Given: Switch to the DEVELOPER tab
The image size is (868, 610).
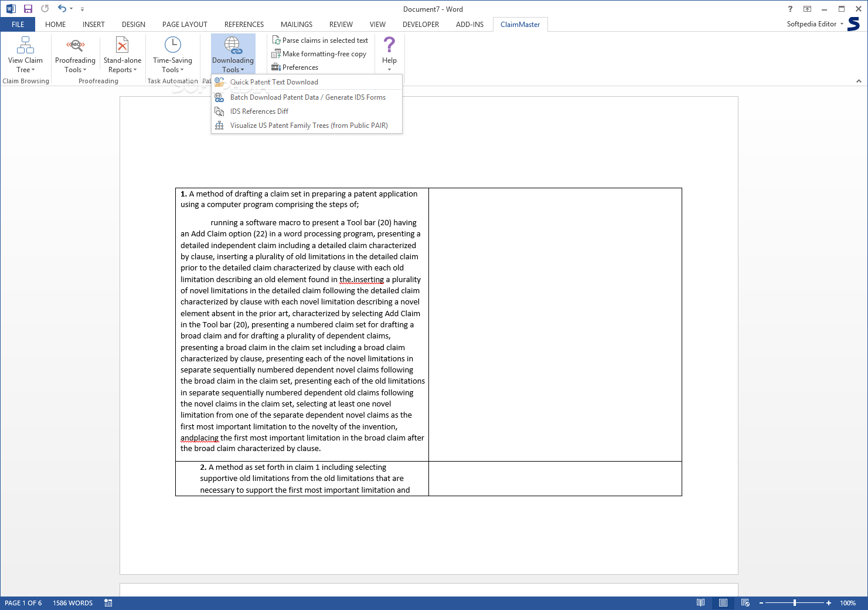Looking at the screenshot, I should (x=421, y=25).
